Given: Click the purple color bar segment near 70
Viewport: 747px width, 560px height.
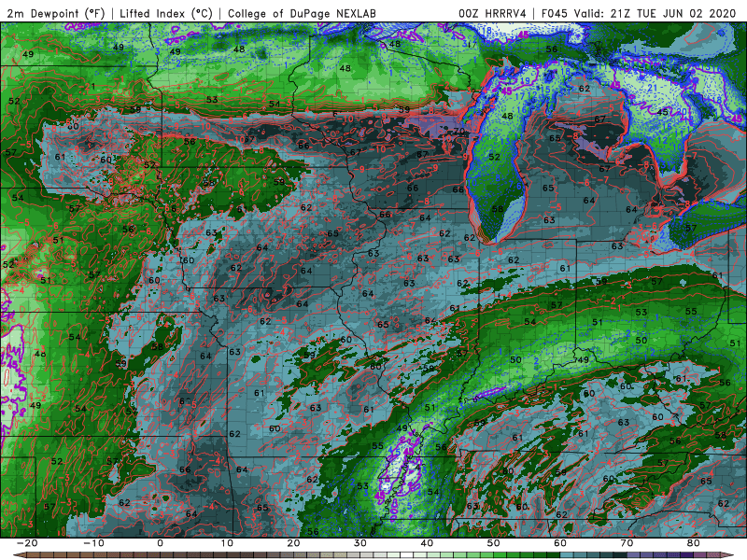Looking at the screenshot, I should coord(634,555).
